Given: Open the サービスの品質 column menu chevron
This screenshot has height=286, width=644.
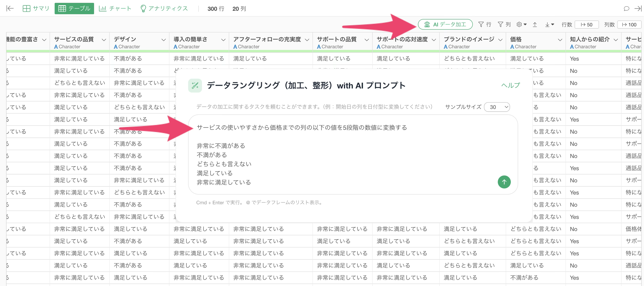Looking at the screenshot, I should click(x=104, y=40).
